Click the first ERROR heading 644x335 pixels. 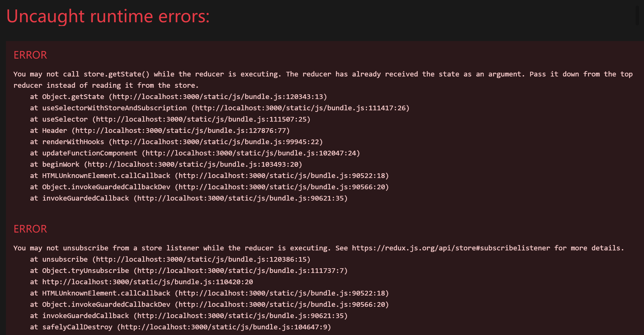30,55
